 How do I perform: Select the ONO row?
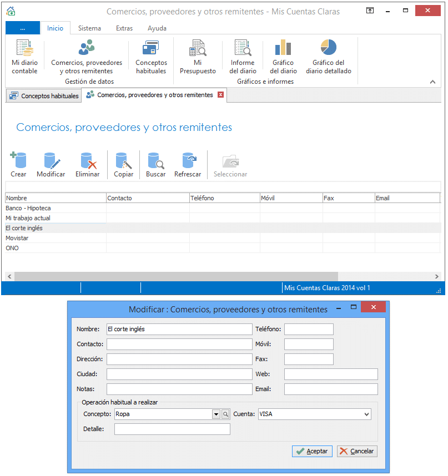pyautogui.click(x=223, y=248)
